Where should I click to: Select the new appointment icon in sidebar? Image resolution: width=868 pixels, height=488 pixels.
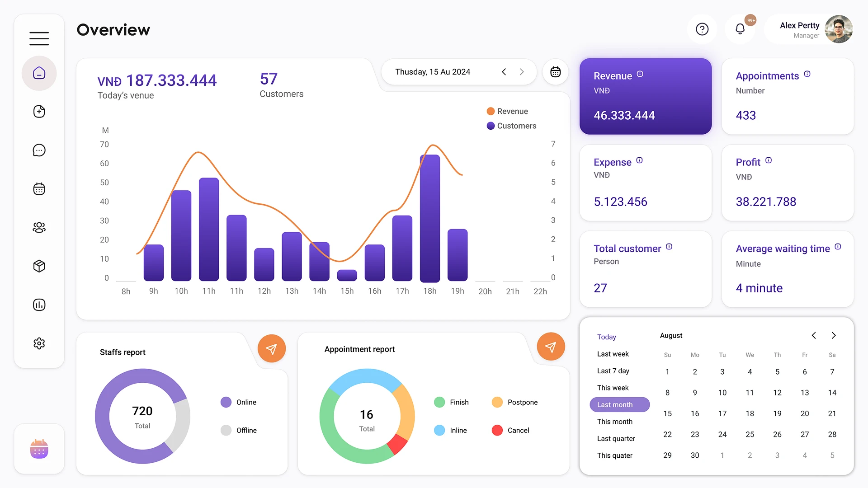click(39, 112)
